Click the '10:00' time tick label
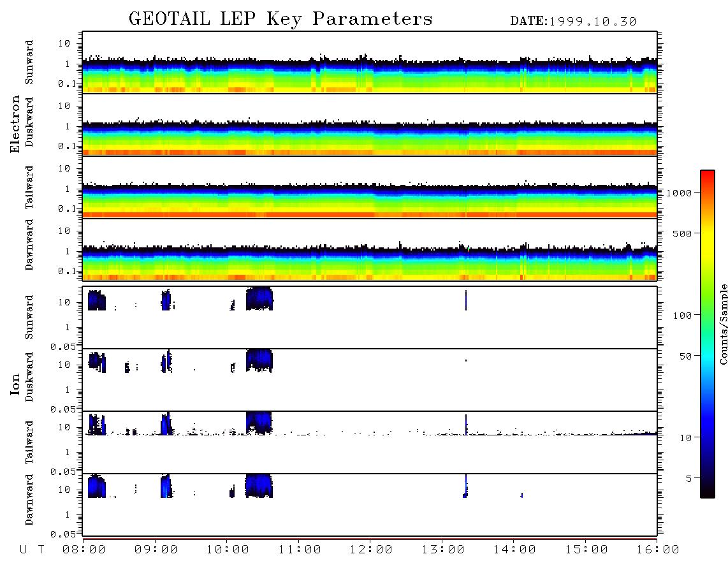 (x=228, y=550)
